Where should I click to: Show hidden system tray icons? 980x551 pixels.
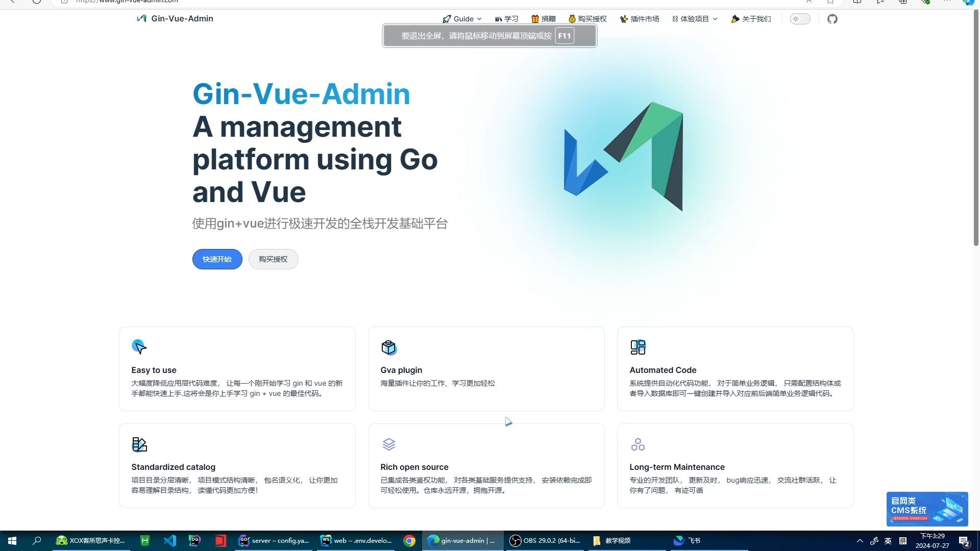[860, 541]
